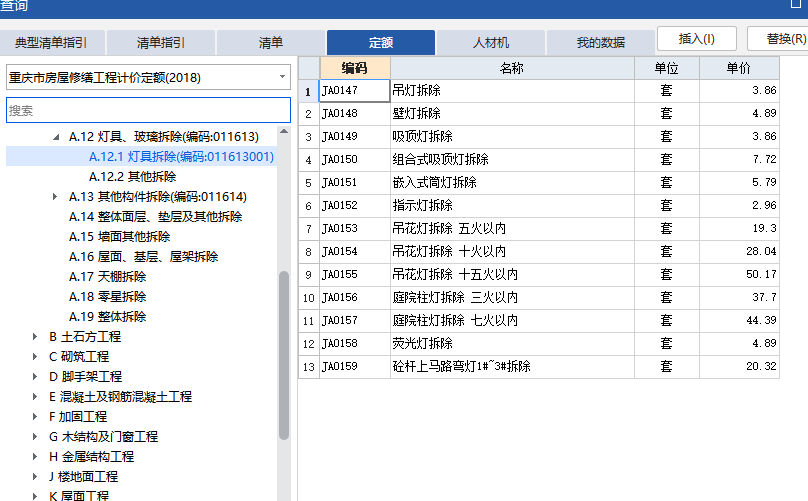Viewport: 808px width, 501px height.
Task: Expand the G 木结构及门窗工程 node
Action: pos(35,437)
